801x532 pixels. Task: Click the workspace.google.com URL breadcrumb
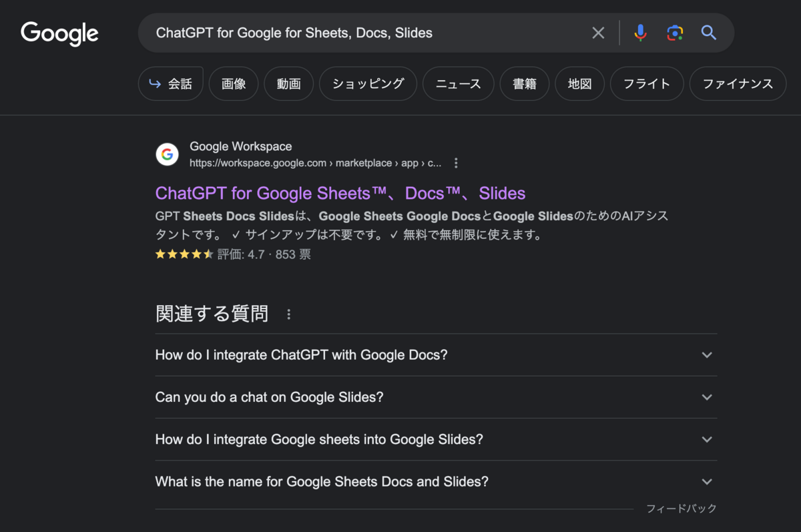[x=316, y=163]
